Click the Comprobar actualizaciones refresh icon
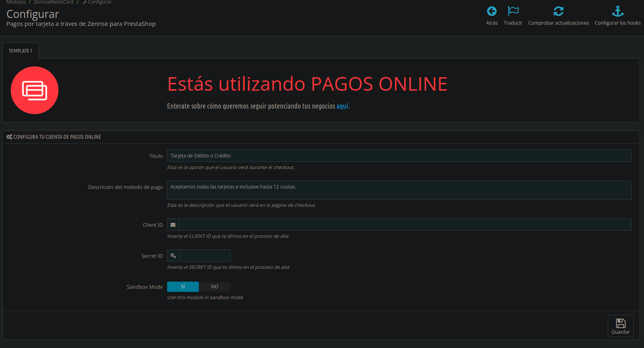The height and width of the screenshot is (348, 644). pos(558,11)
